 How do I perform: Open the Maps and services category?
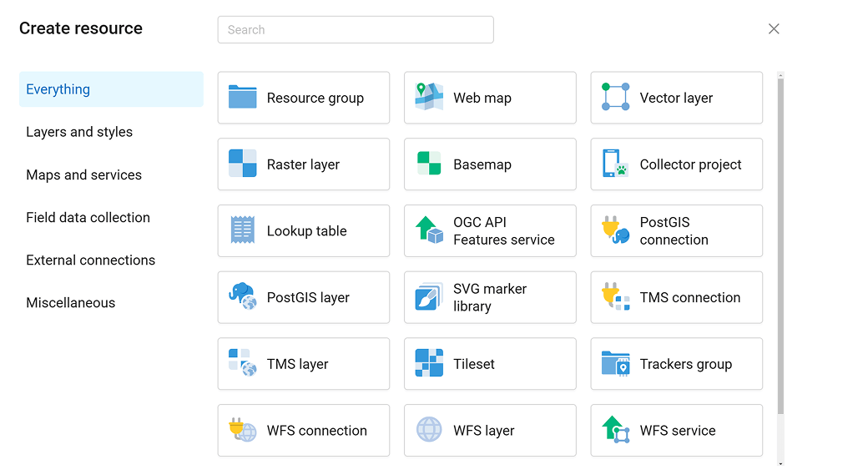click(x=83, y=174)
